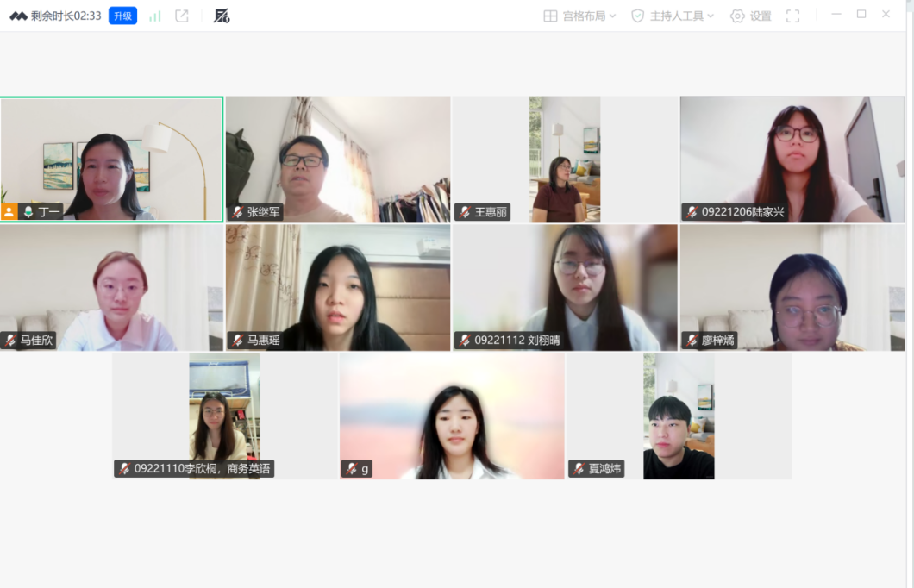Screen dimensions: 914x588
Task: Select participant g's video tile
Action: click(452, 414)
